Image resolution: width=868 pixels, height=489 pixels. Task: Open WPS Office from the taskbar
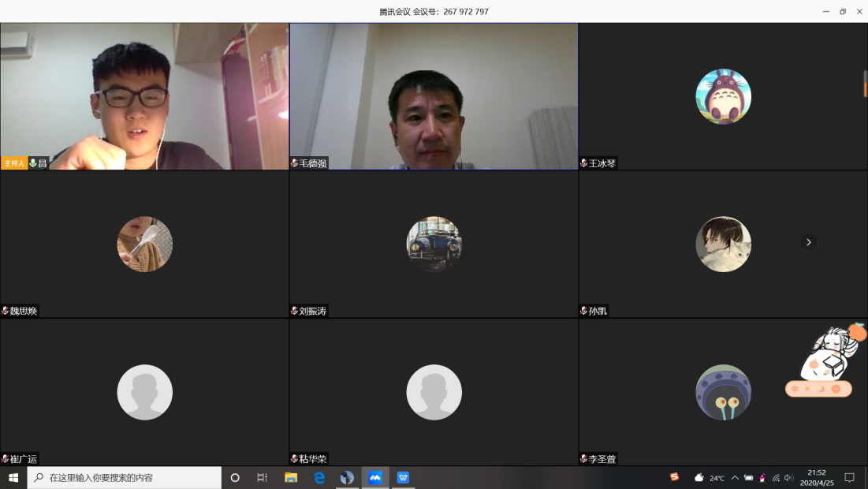pyautogui.click(x=403, y=478)
